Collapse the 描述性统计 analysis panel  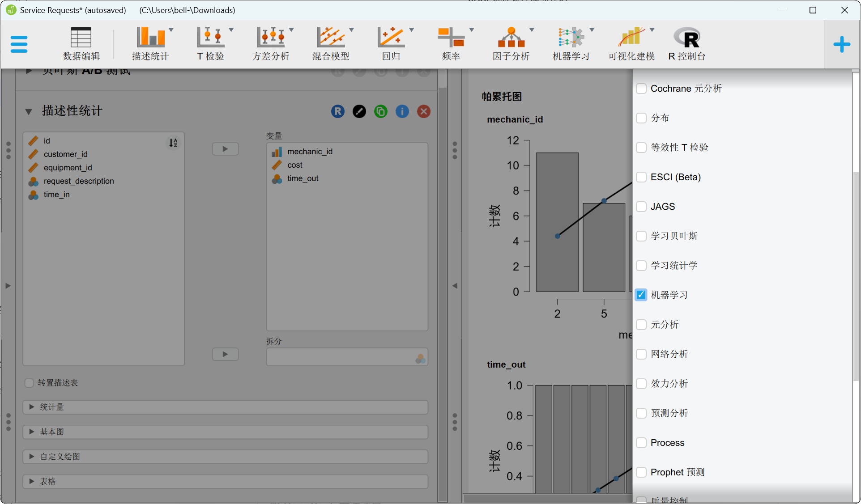pos(29,111)
